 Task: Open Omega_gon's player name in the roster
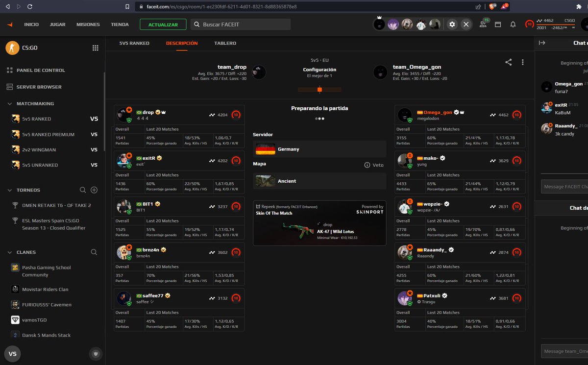tap(438, 112)
